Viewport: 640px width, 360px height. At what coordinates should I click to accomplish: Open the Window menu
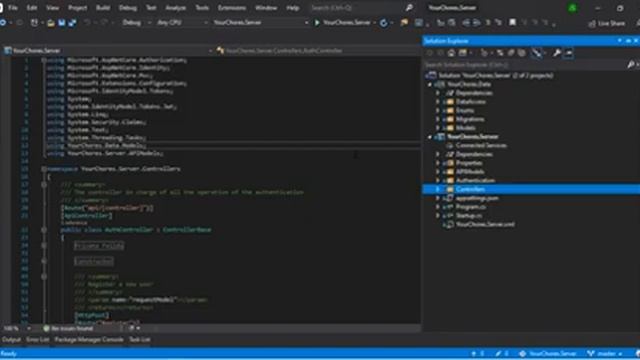[x=266, y=8]
